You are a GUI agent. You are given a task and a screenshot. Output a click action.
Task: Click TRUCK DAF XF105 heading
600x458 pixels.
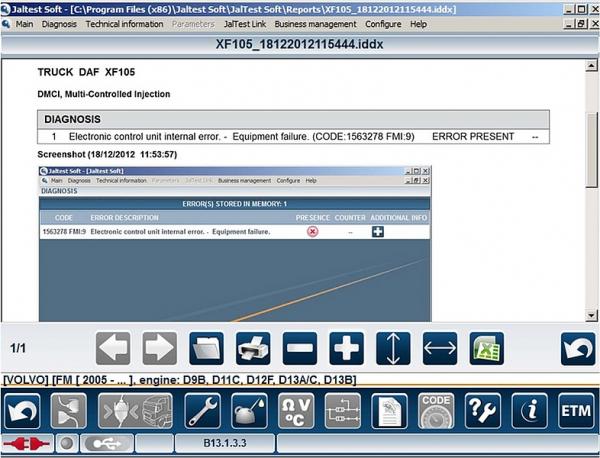[86, 72]
